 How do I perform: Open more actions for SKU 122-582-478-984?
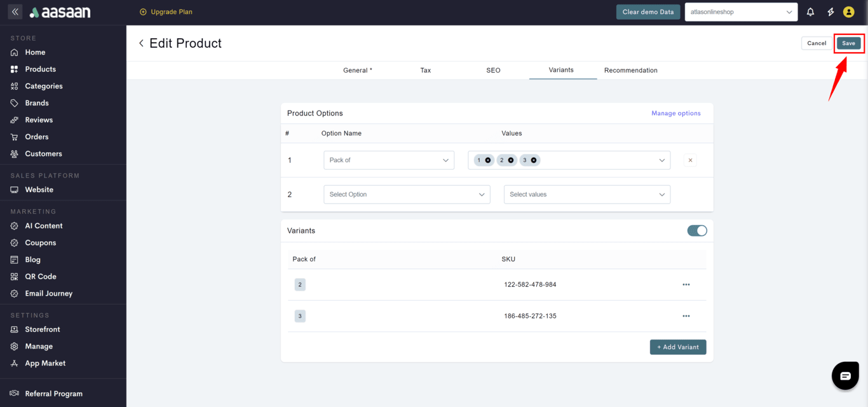click(x=686, y=285)
